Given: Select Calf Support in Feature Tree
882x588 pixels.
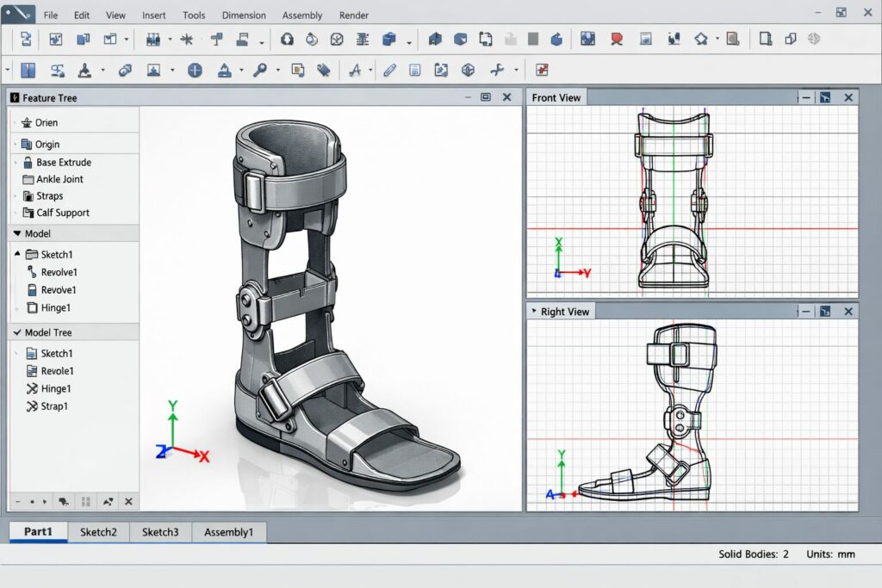Looking at the screenshot, I should (x=62, y=213).
